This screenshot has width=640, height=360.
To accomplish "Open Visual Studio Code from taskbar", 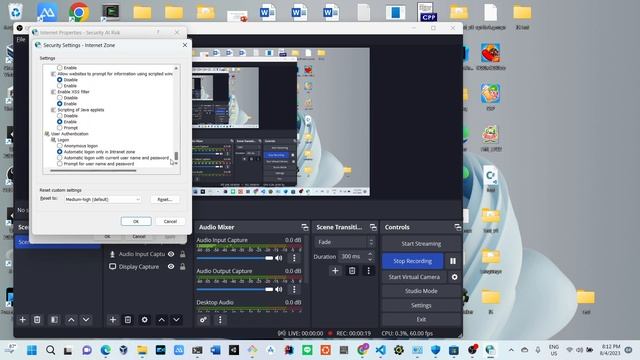I will click(x=380, y=350).
